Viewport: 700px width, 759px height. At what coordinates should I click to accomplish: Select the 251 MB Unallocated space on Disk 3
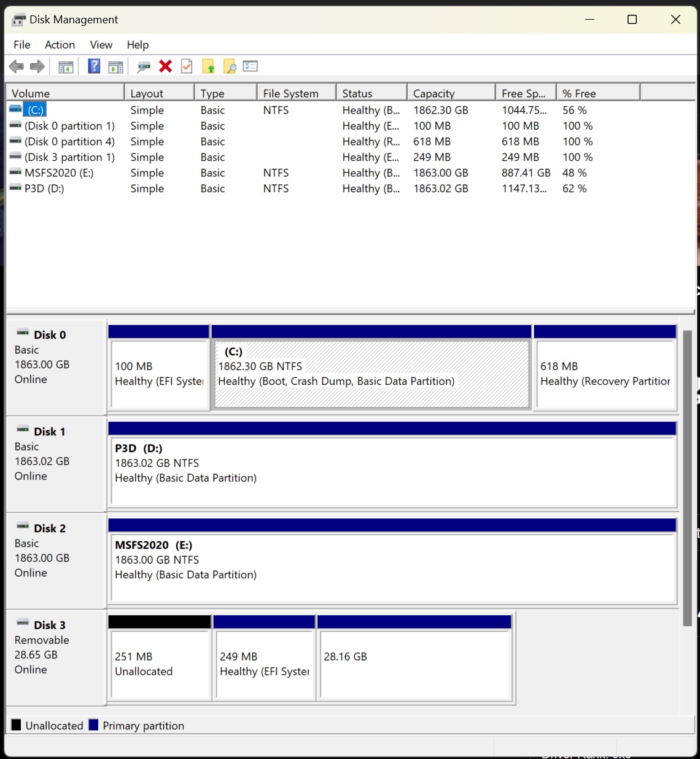point(160,663)
